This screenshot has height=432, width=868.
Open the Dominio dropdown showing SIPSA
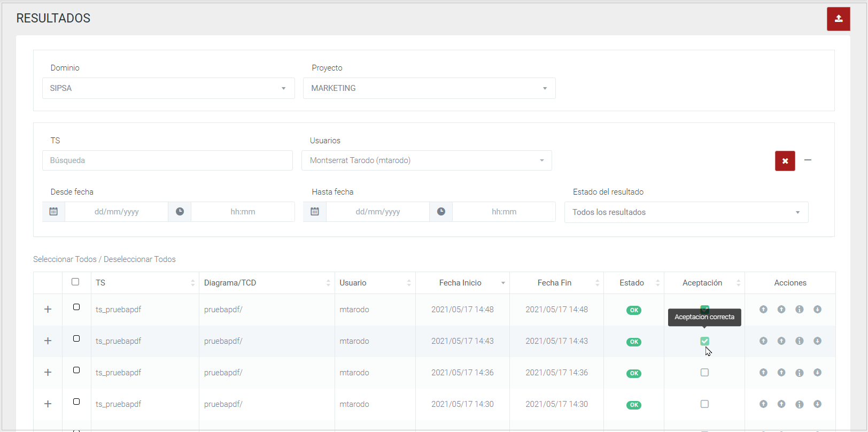pyautogui.click(x=168, y=88)
